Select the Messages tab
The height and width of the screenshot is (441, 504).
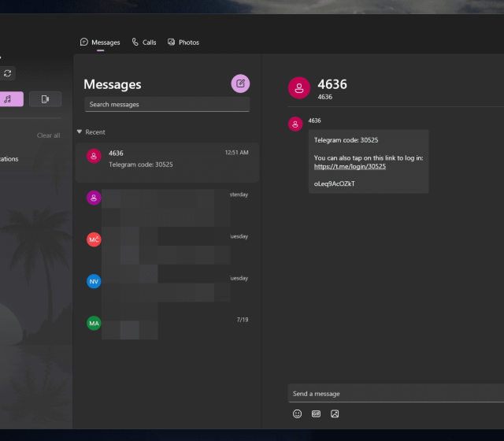100,43
